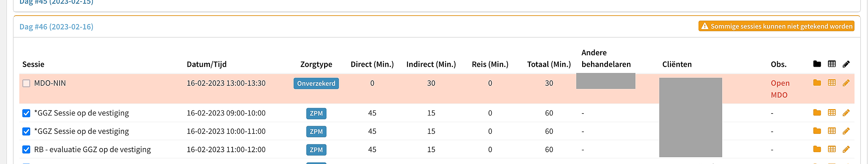
Task: Click the warning about sessions not signable
Action: pyautogui.click(x=776, y=26)
